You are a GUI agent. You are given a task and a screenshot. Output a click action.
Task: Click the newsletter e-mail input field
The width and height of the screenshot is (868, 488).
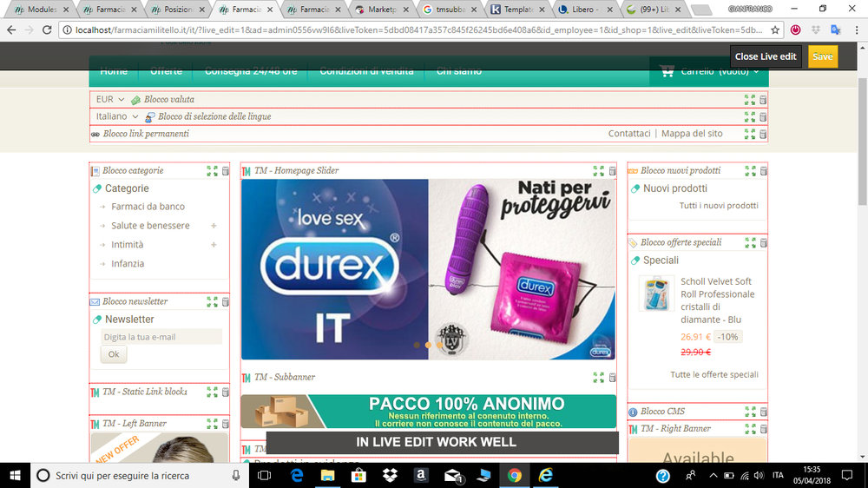161,337
